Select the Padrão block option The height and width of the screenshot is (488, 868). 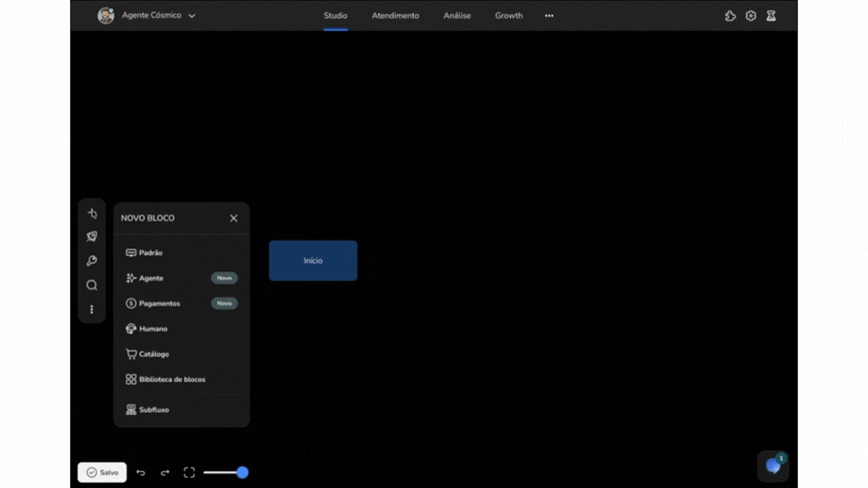tap(150, 253)
